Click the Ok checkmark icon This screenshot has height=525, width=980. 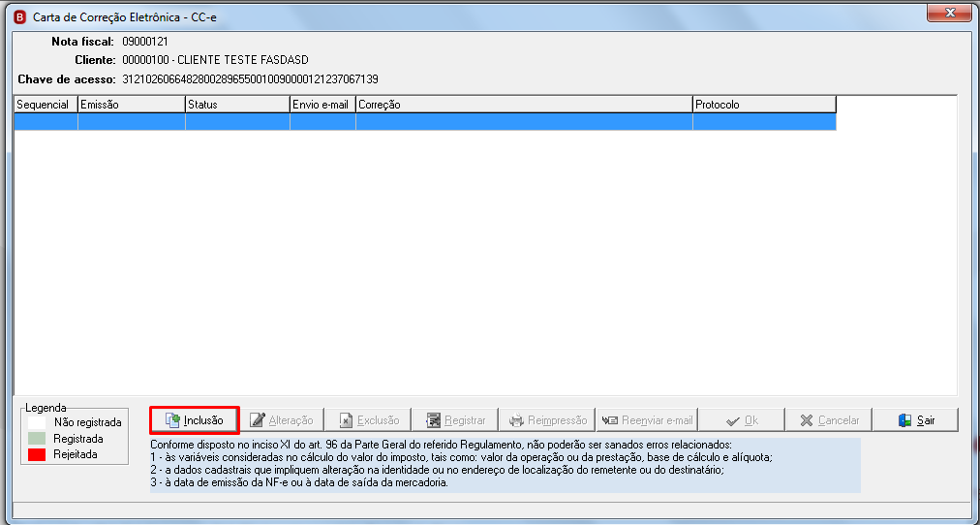[x=734, y=420]
